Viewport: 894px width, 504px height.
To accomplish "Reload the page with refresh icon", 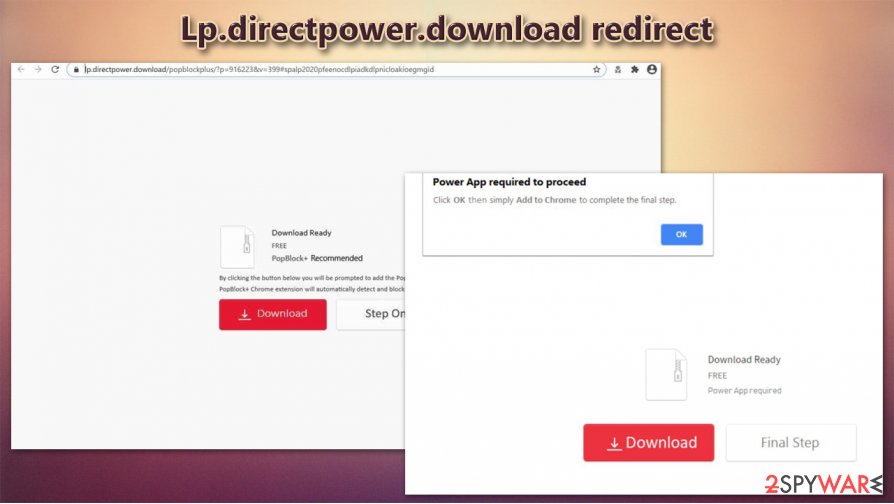I will point(55,70).
